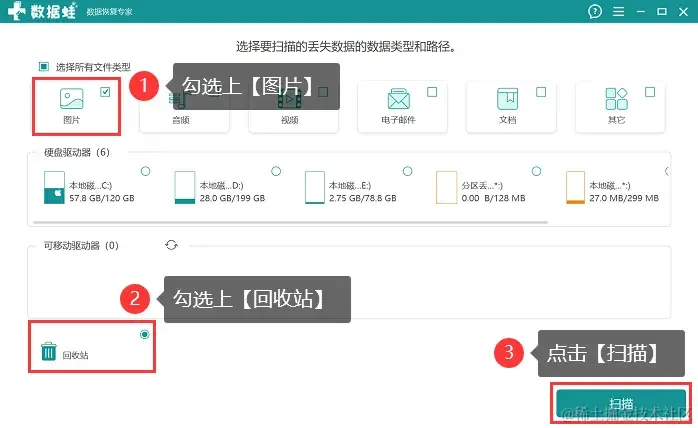Click the 视频 film icon

[x=289, y=99]
